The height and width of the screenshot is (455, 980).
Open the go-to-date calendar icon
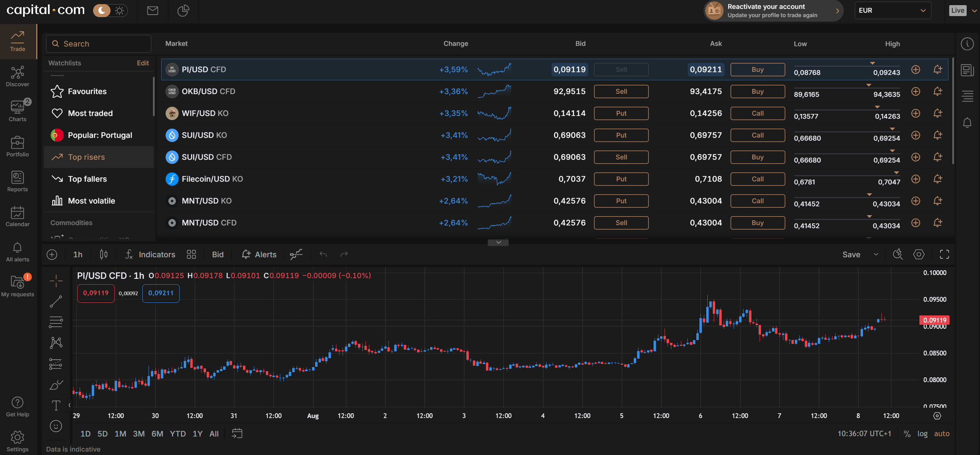point(237,434)
